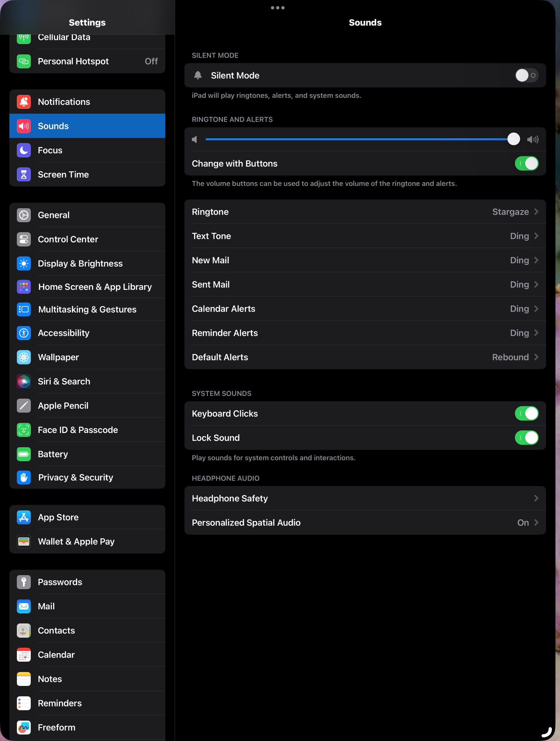This screenshot has width=560, height=741.
Task: Open Screen Time hourglass icon
Action: pyautogui.click(x=23, y=174)
